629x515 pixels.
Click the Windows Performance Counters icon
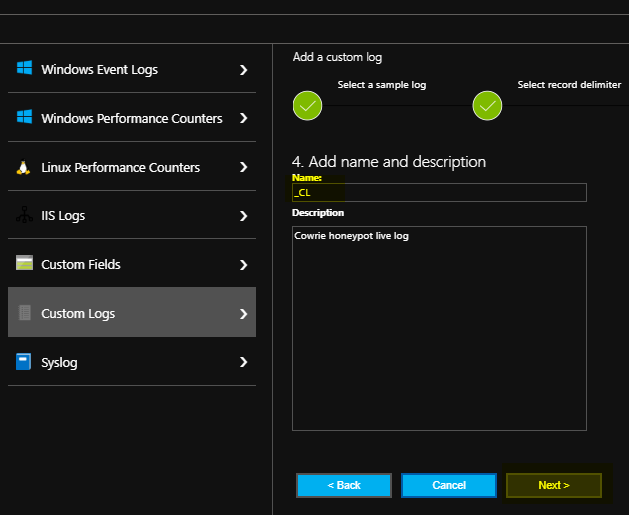pyautogui.click(x=24, y=118)
